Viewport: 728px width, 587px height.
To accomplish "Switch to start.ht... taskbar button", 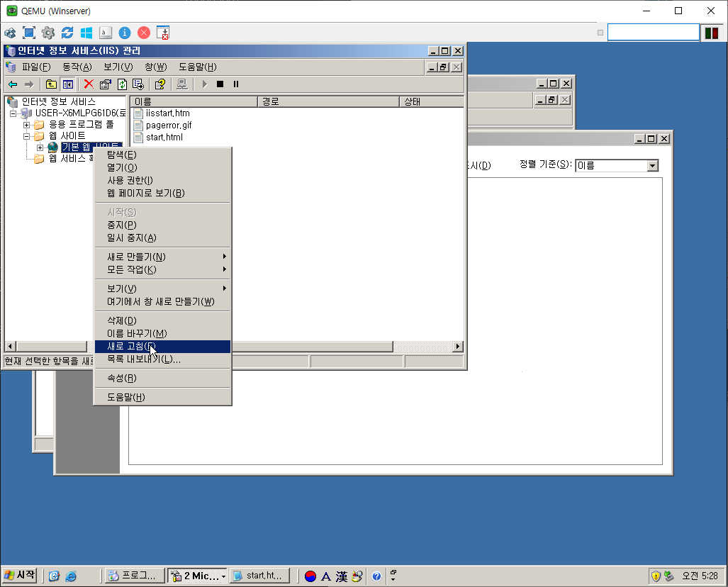I will pyautogui.click(x=260, y=576).
